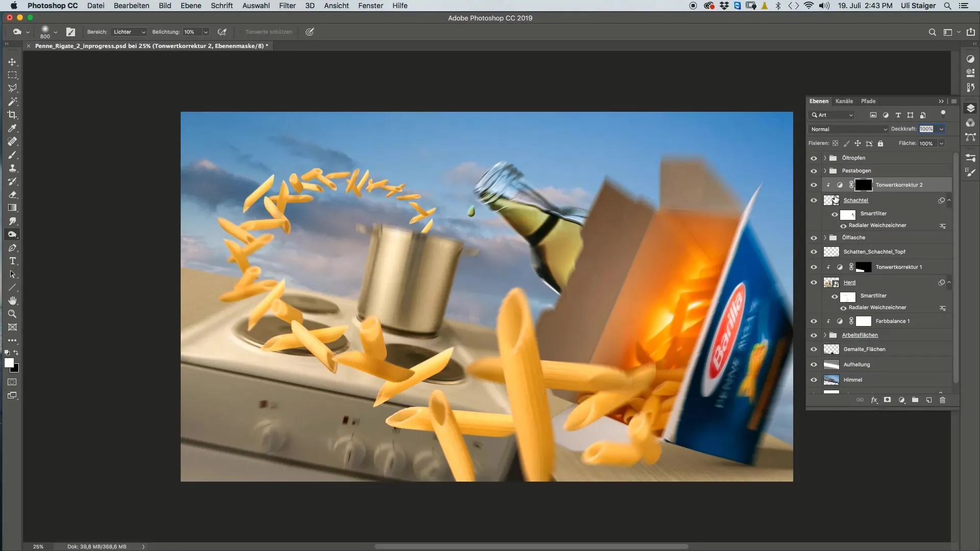980x551 pixels.
Task: Select the Clone Stamp tool
Action: point(12,168)
